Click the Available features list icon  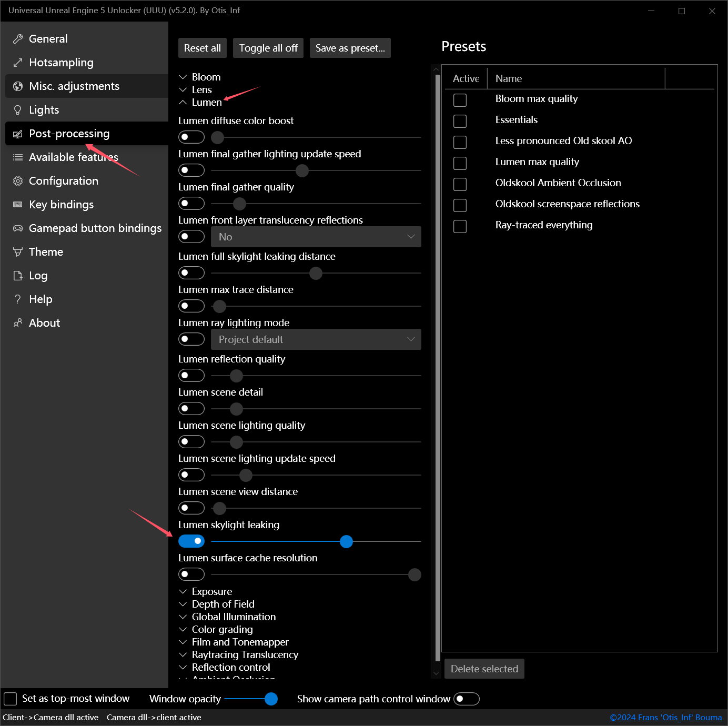18,157
